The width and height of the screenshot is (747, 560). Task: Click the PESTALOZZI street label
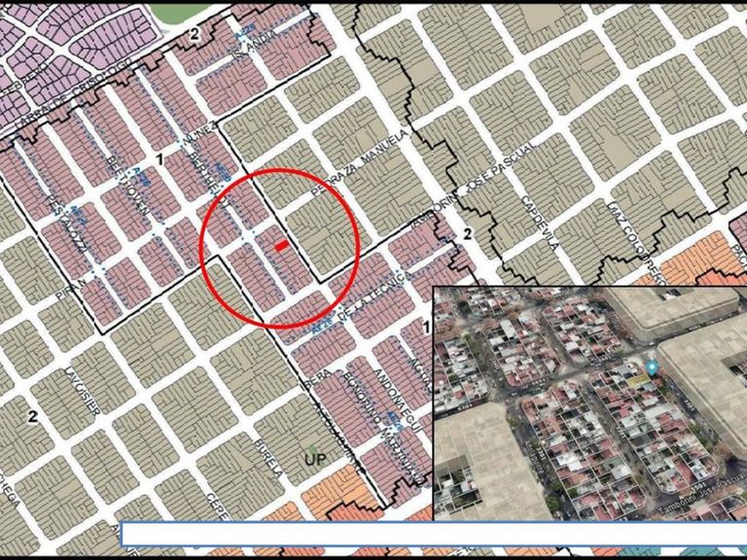point(67,223)
